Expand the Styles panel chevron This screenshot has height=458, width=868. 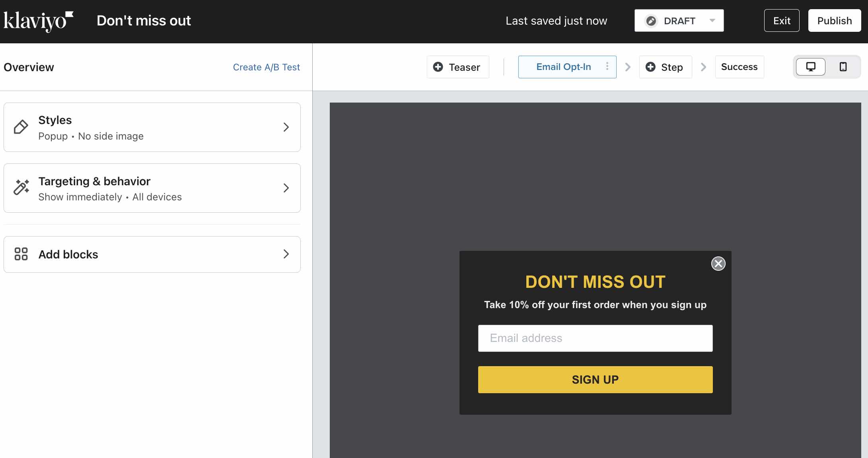pyautogui.click(x=285, y=127)
